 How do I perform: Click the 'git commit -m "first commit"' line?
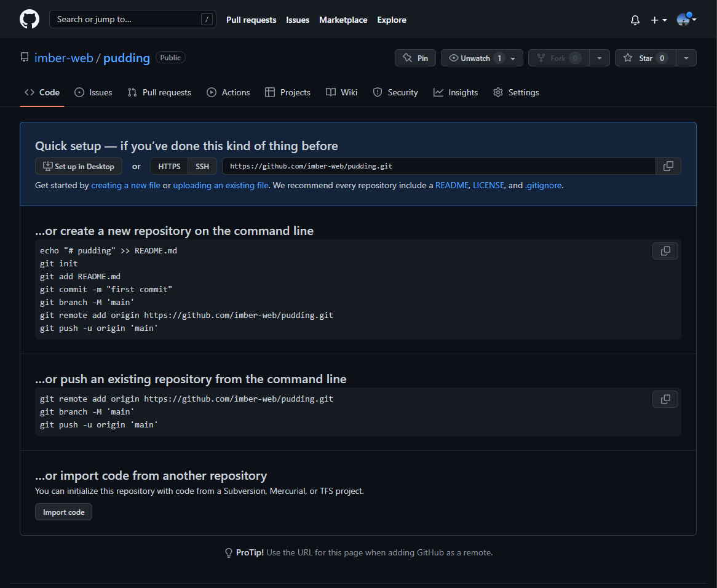pos(106,290)
